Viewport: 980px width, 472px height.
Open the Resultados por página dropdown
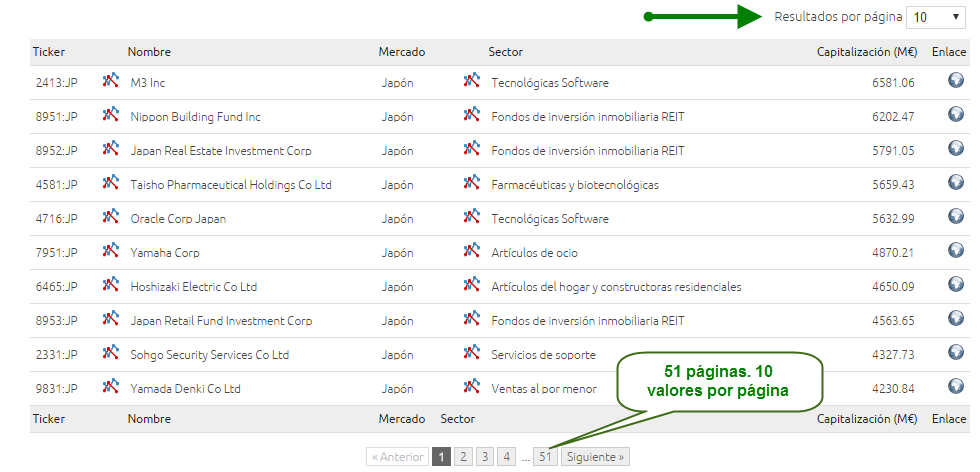pos(936,17)
